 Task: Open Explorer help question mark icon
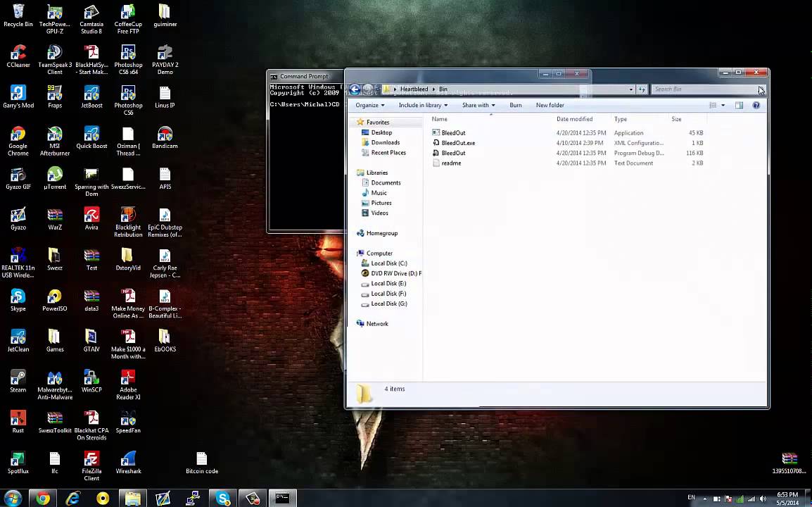point(756,105)
